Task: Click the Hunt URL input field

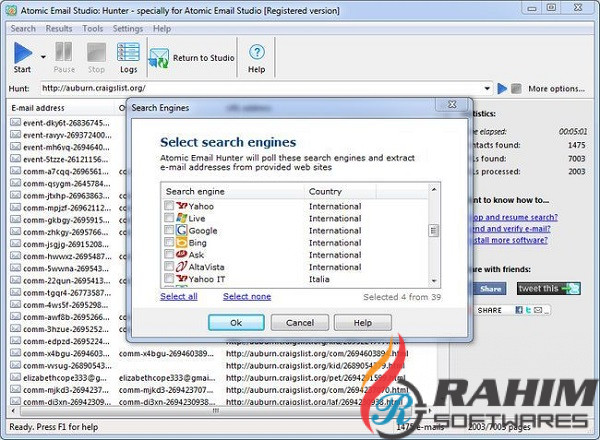Action: (x=260, y=88)
